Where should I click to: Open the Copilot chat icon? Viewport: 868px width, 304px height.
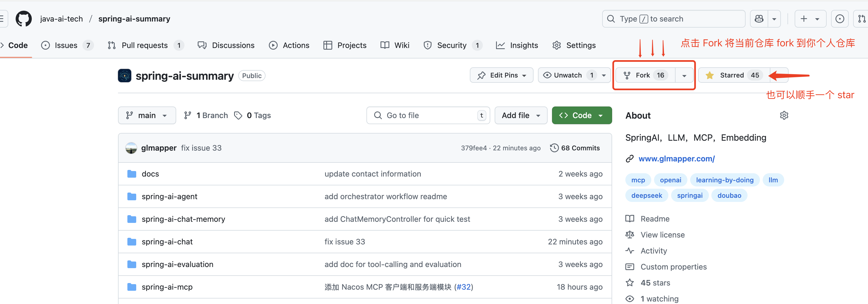759,19
